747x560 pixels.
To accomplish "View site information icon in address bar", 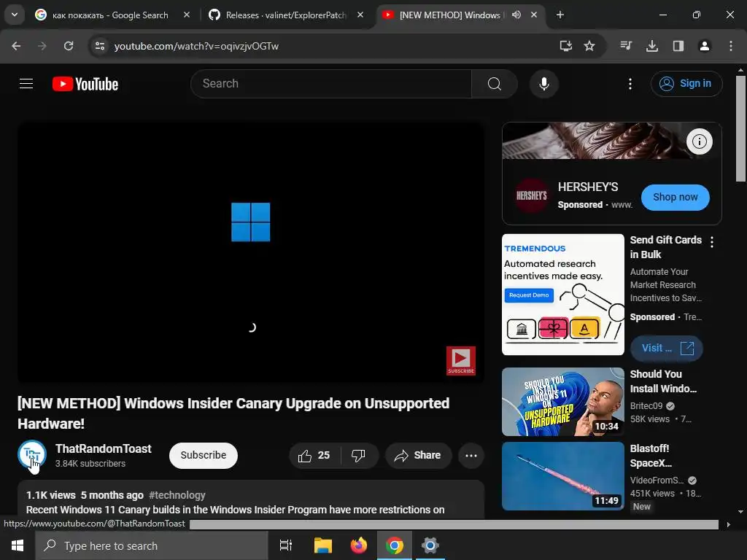I will click(x=99, y=46).
